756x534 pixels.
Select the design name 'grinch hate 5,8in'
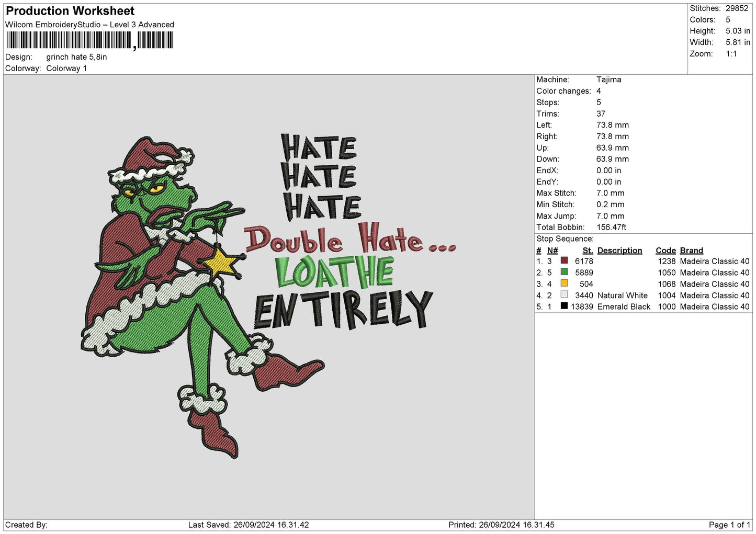(76, 57)
